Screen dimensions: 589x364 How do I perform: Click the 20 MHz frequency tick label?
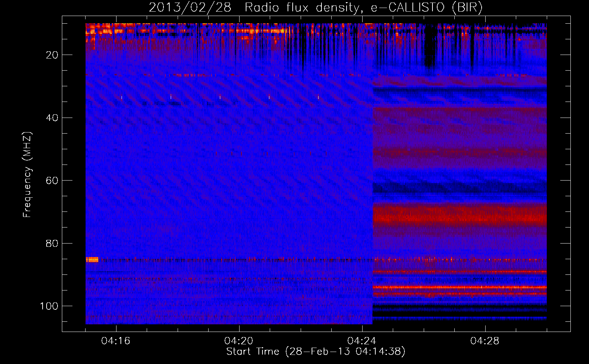pyautogui.click(x=52, y=55)
